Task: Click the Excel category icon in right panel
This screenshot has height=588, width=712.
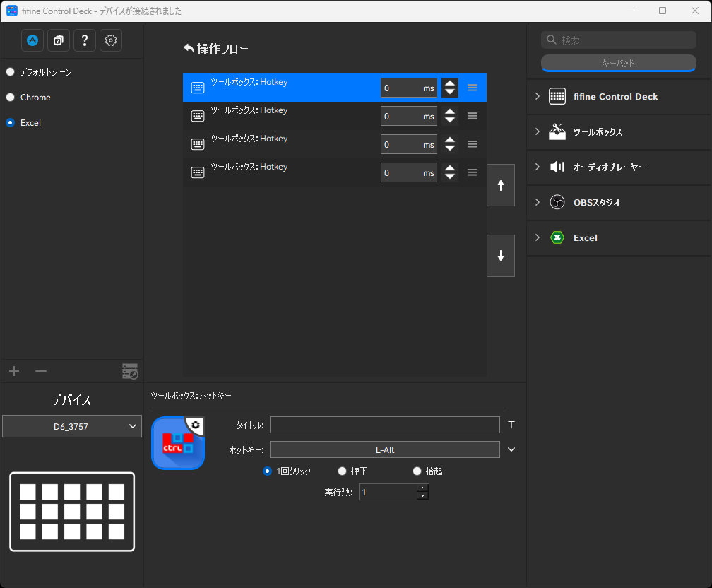Action: [557, 238]
